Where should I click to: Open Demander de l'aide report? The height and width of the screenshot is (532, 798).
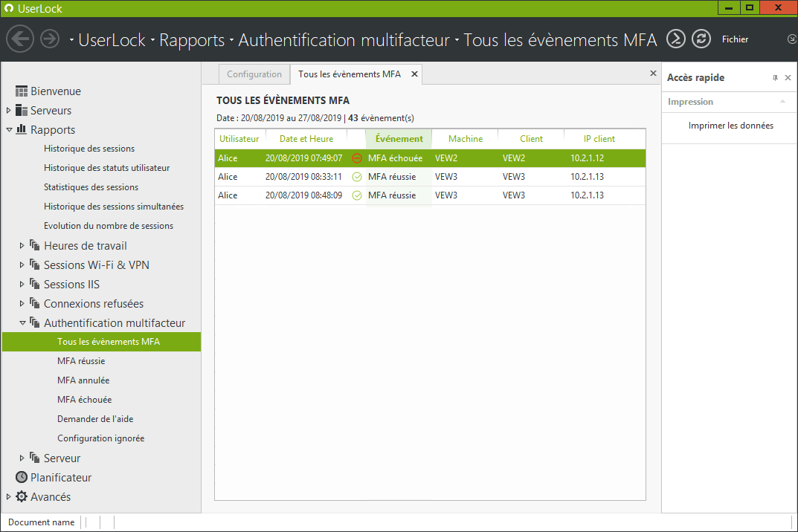pos(95,419)
